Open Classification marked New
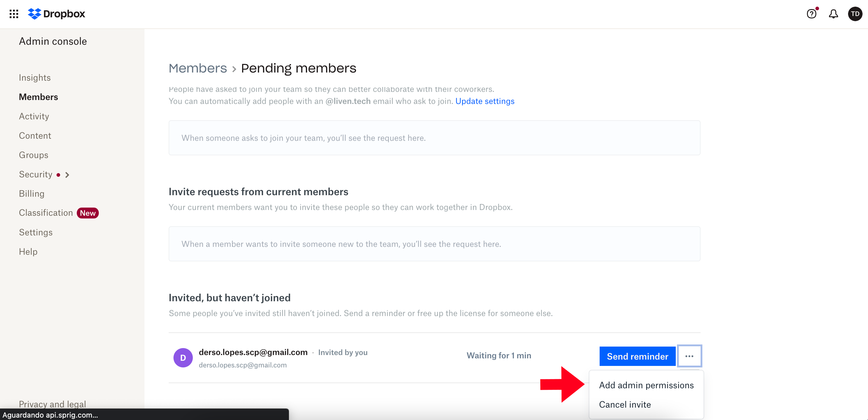The image size is (868, 420). [46, 213]
